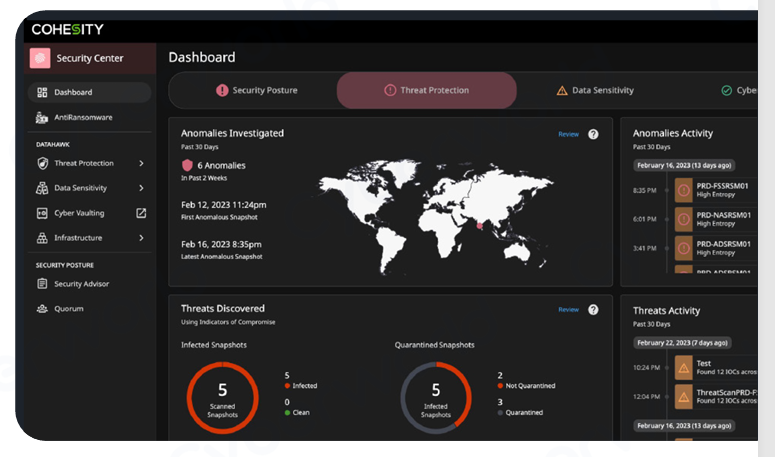Click Feb 16, 2023 8:35pm snapshot date
775x457 pixels.
(x=221, y=244)
